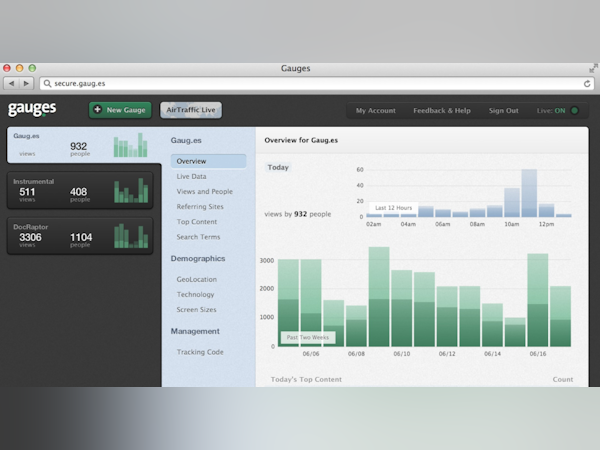The height and width of the screenshot is (450, 600).
Task: Click the Instrumental card mini bar chart
Action: pos(131,190)
